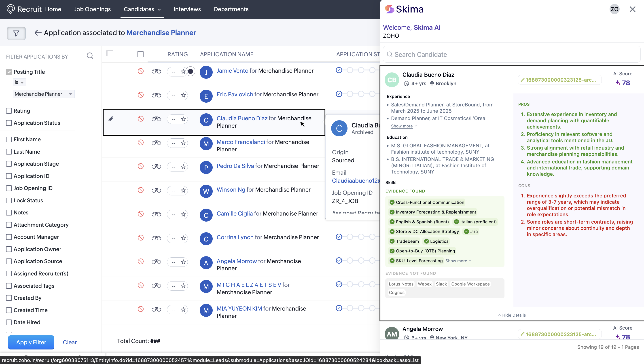Click the back arrow beside Application associated
This screenshot has height=364, width=644.
coord(38,33)
